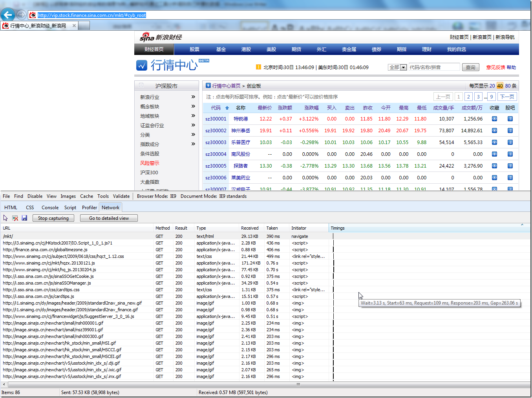Click the Sina favicon in the address bar

click(33, 15)
